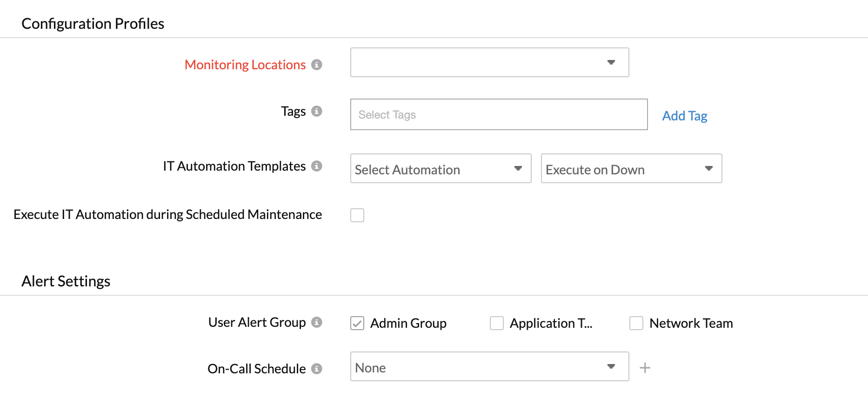Focus the Select Tags input field
The image size is (868, 411).
(499, 114)
